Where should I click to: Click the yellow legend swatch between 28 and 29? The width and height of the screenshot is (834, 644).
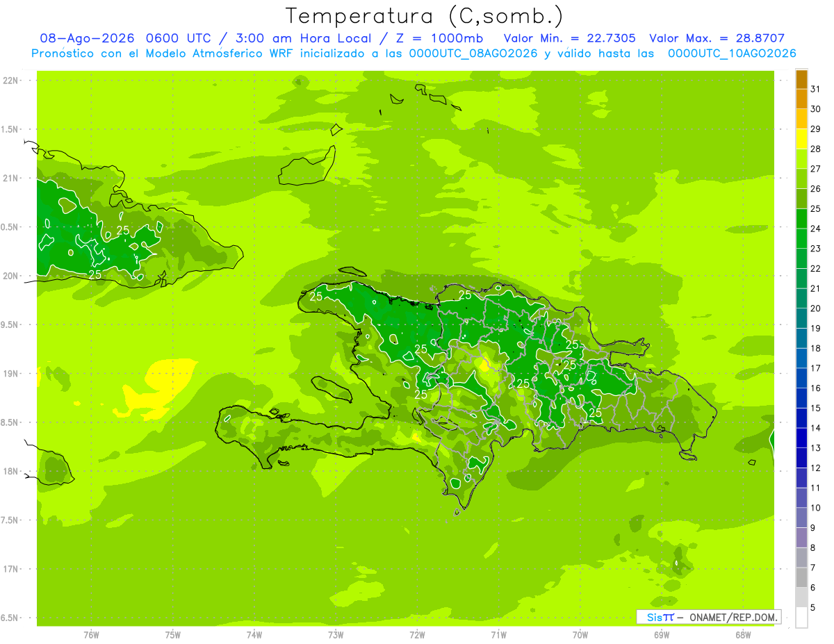[801, 139]
